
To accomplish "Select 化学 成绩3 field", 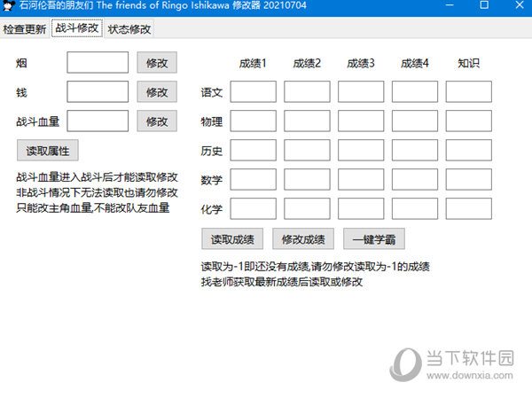I will [x=361, y=208].
